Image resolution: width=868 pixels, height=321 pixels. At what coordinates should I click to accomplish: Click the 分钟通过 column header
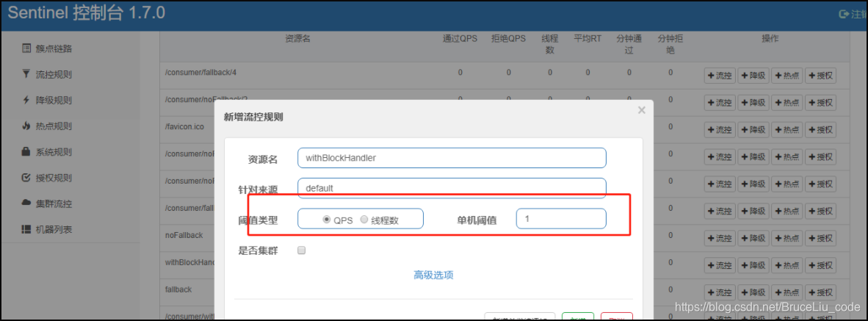coord(629,44)
